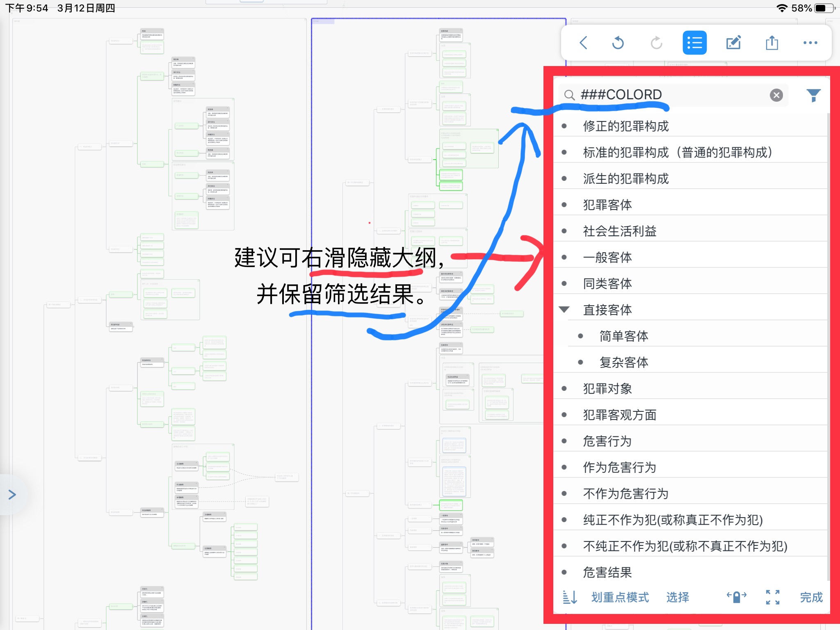Open 纯正不作为犯(或称真正不作为犯) entry
Image resolution: width=840 pixels, height=630 pixels.
(690, 520)
